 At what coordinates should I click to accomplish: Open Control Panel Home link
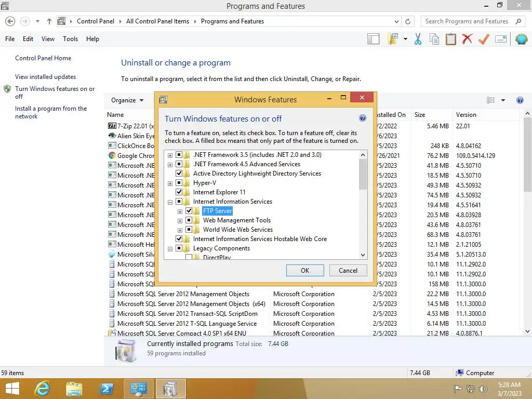pos(43,58)
